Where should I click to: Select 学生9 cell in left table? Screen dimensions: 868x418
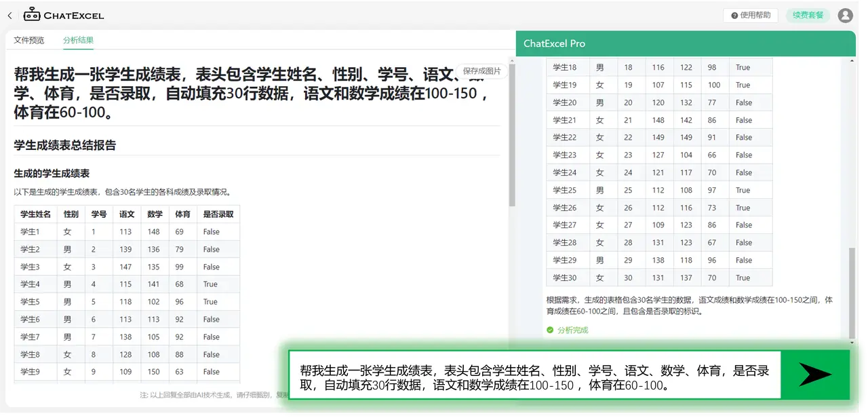click(35, 372)
